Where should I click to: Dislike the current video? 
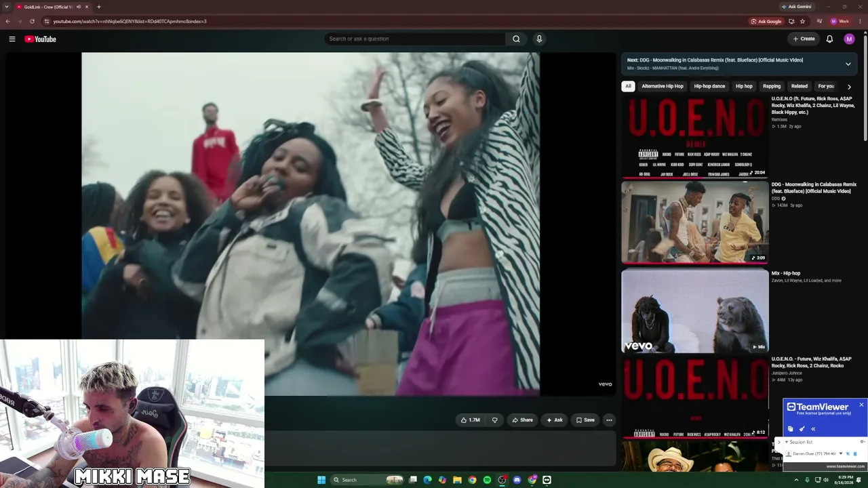[x=494, y=420]
